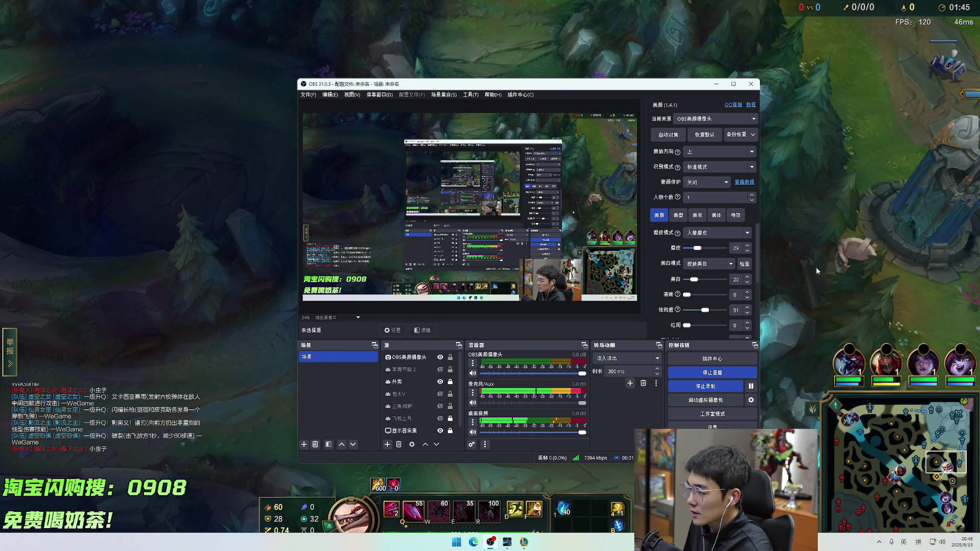Open the 文件(F) menu
The image size is (980, 551).
[308, 95]
